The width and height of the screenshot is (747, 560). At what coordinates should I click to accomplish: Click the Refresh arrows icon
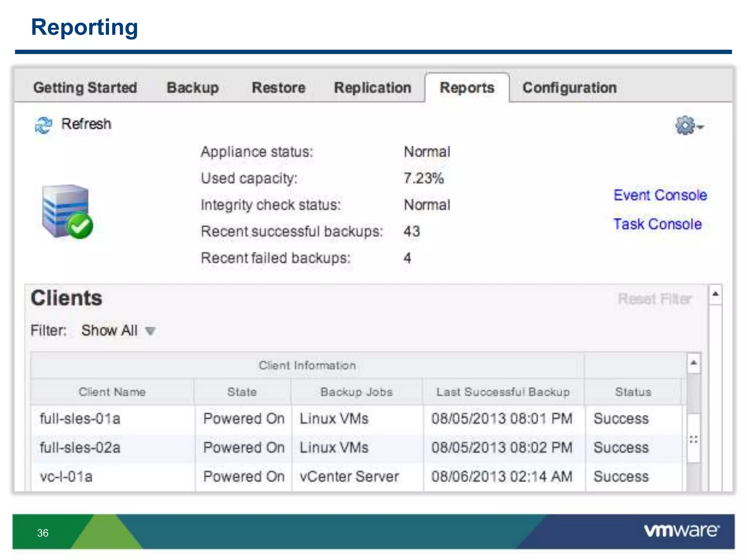tap(43, 125)
